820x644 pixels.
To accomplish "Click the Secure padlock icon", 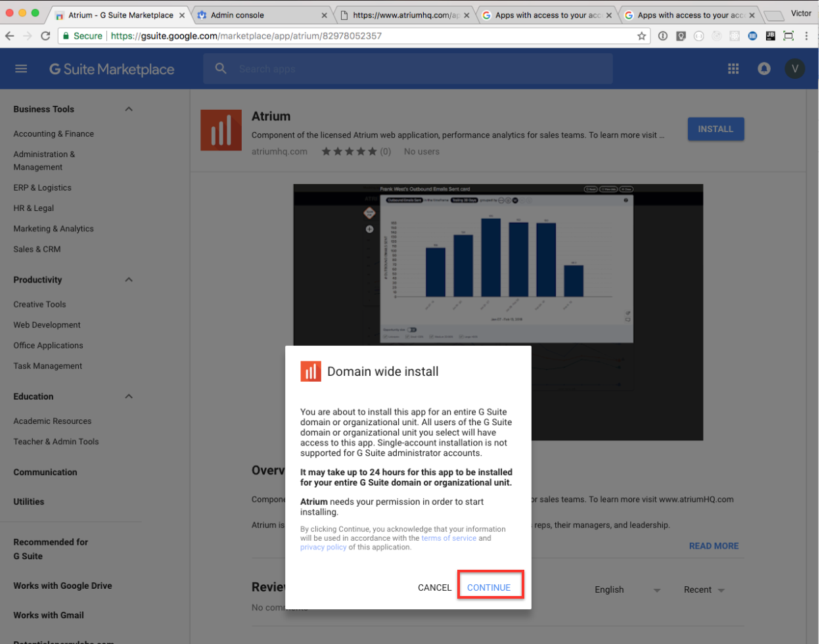I will 65,36.
